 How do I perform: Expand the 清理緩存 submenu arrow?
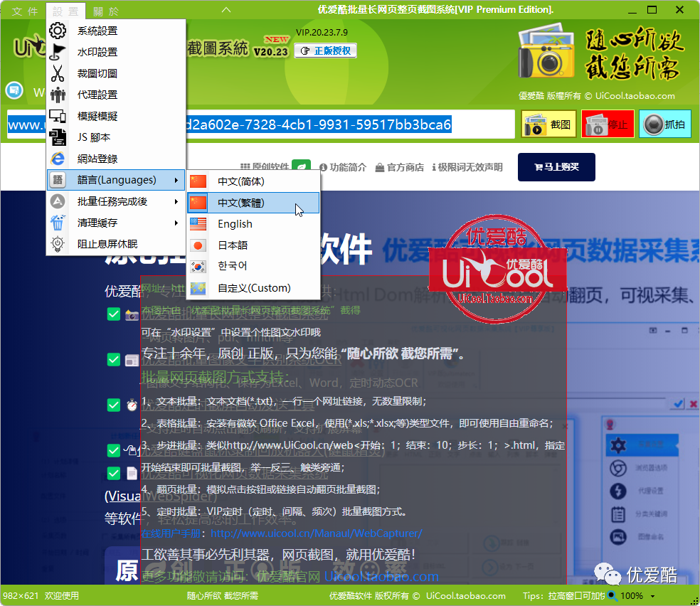(176, 223)
